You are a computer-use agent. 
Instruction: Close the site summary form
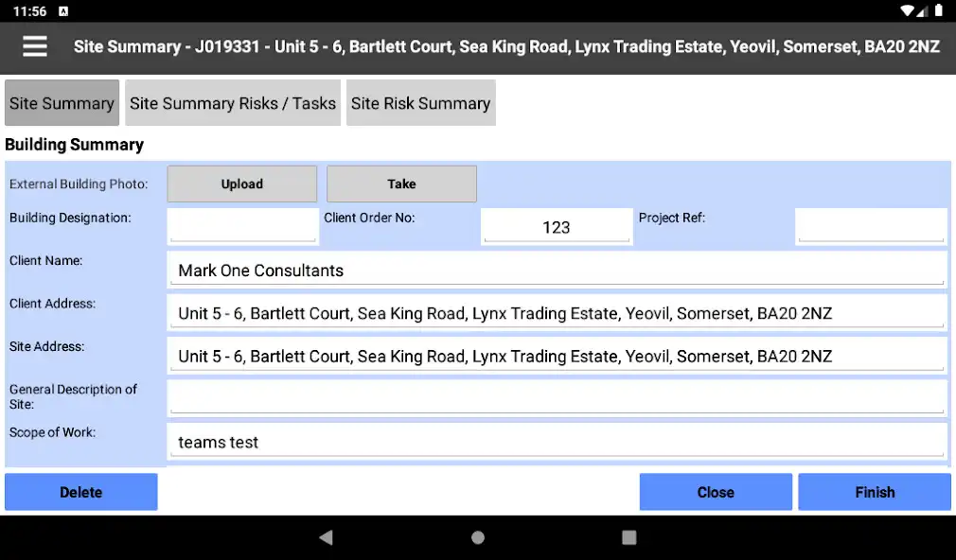tap(716, 492)
